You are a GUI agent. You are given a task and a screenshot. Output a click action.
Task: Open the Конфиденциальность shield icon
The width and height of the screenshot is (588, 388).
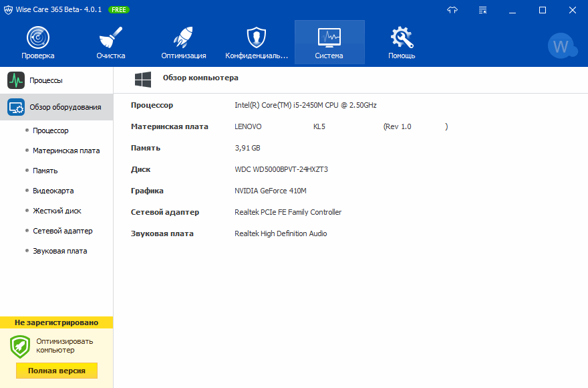(257, 37)
